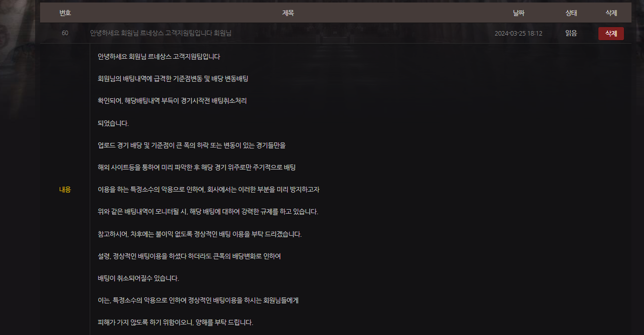Open message 60 titled 안녕하세요 회원님
The width and height of the screenshot is (644, 335).
click(x=160, y=33)
